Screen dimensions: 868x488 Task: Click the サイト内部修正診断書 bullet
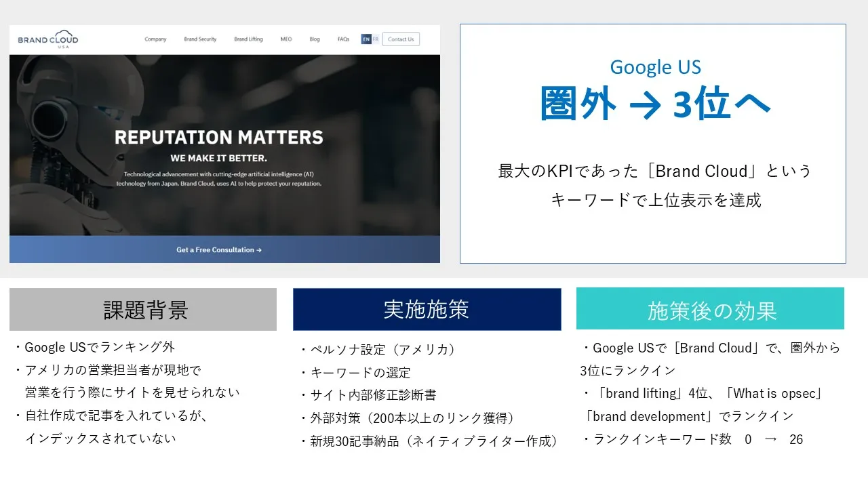coord(368,395)
